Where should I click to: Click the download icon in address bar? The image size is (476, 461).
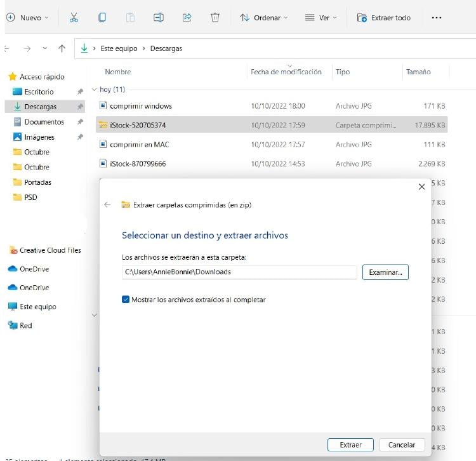pos(84,48)
